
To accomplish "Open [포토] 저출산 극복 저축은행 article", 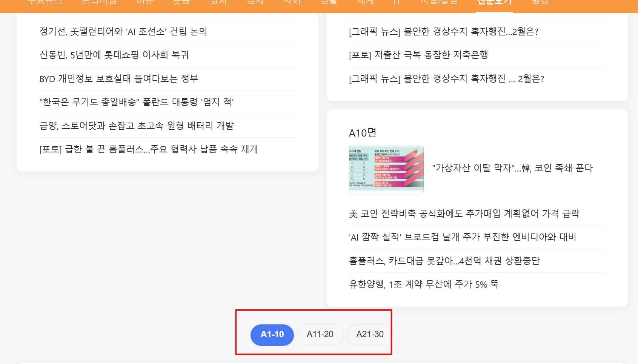I will [418, 55].
